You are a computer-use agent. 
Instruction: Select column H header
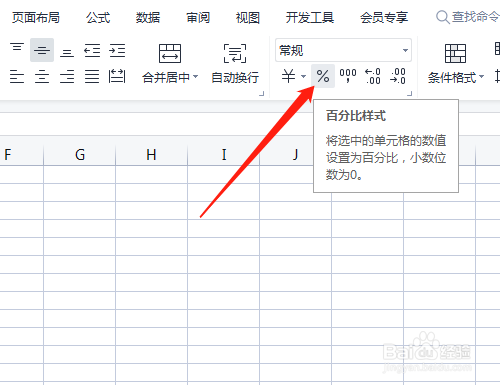(152, 155)
